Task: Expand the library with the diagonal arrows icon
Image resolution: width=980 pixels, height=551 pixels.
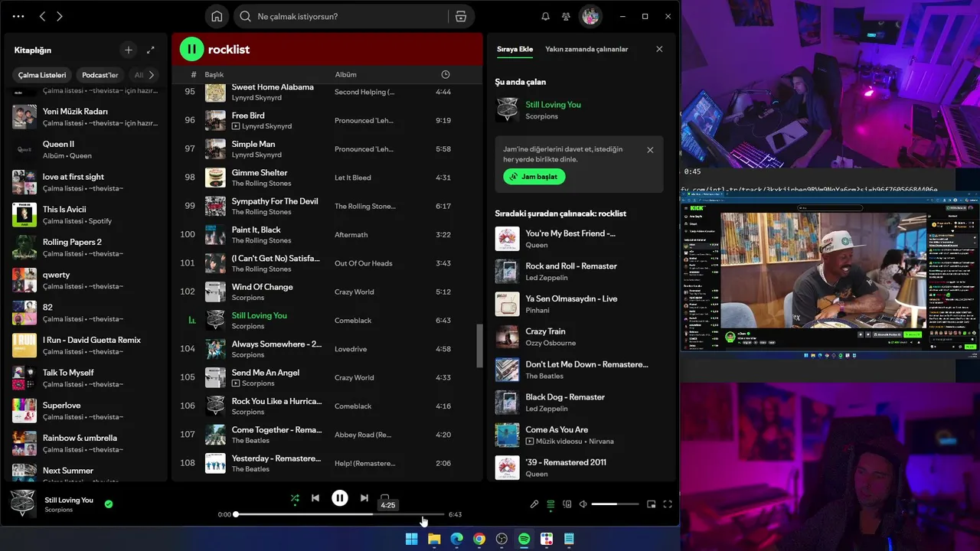Action: click(x=151, y=50)
